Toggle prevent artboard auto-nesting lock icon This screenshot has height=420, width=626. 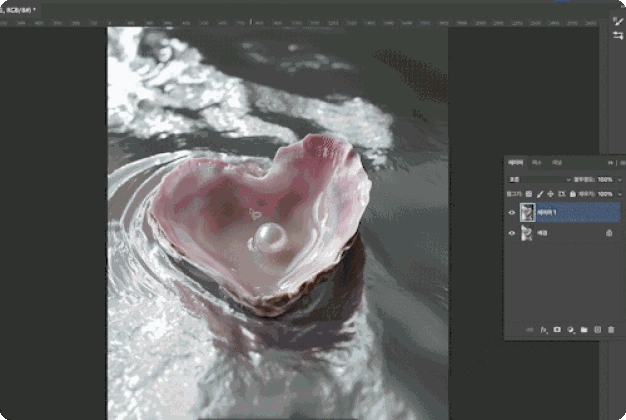click(561, 194)
